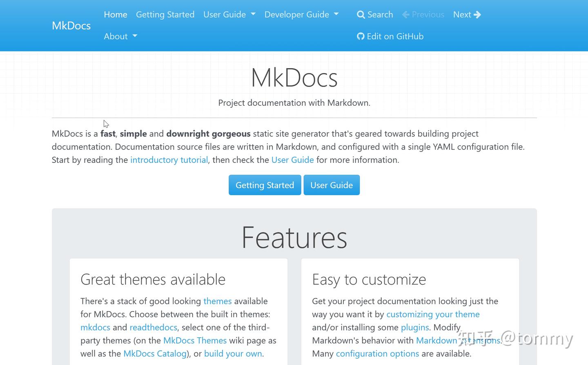Expand the User Guide dropdown caret
588x365 pixels.
(253, 14)
